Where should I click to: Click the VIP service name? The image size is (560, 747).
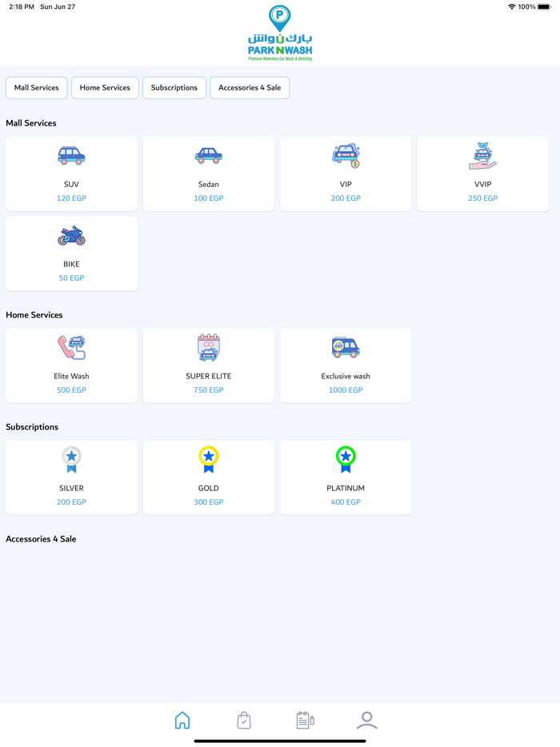pos(346,185)
